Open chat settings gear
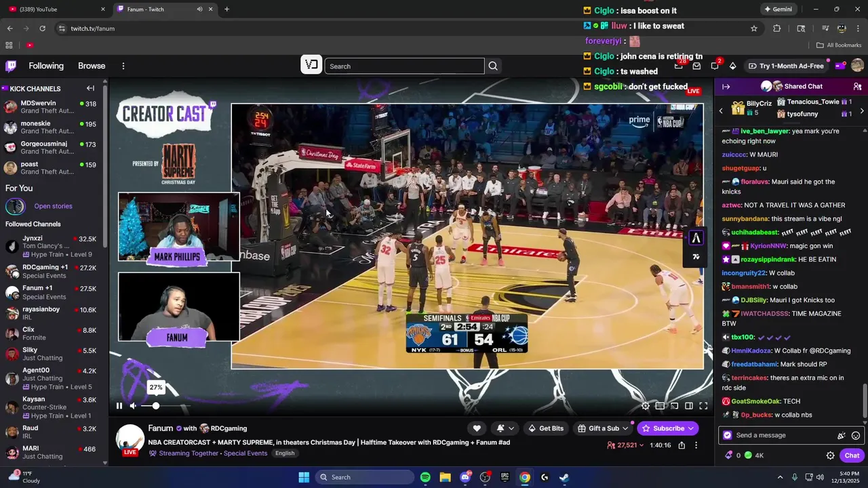Image resolution: width=868 pixels, height=488 pixels. point(830,455)
